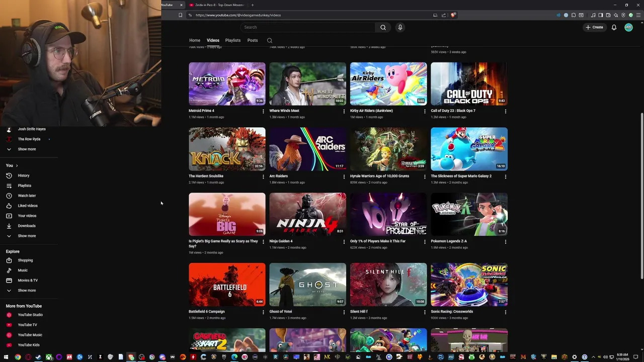Open options for Super Mario Galaxy 2 video
This screenshot has width=644, height=362.
(x=505, y=176)
